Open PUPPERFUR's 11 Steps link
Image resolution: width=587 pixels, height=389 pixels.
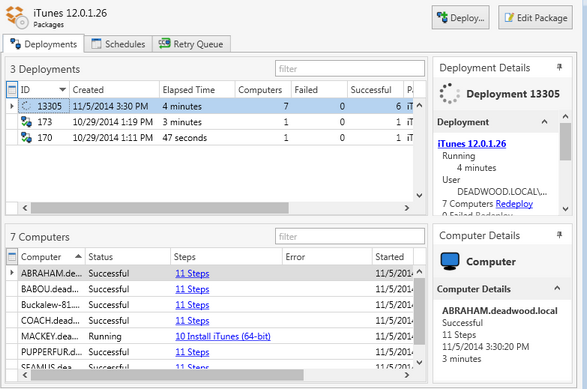[x=192, y=352]
